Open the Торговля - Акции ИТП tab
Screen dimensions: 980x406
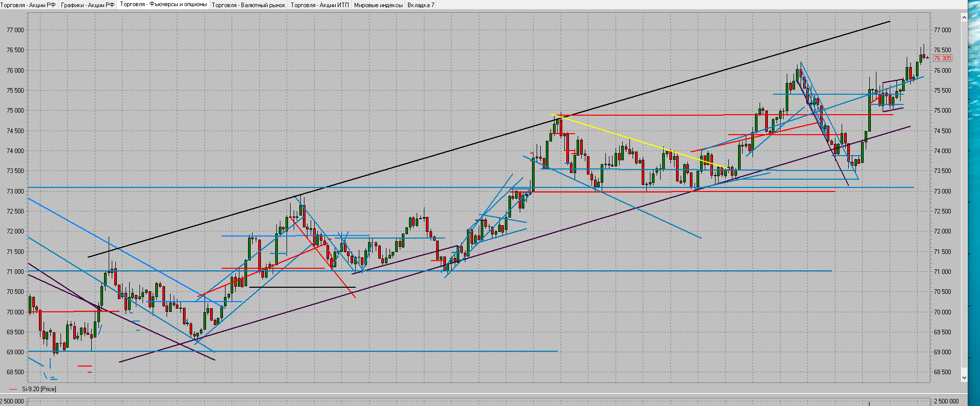pyautogui.click(x=319, y=5)
